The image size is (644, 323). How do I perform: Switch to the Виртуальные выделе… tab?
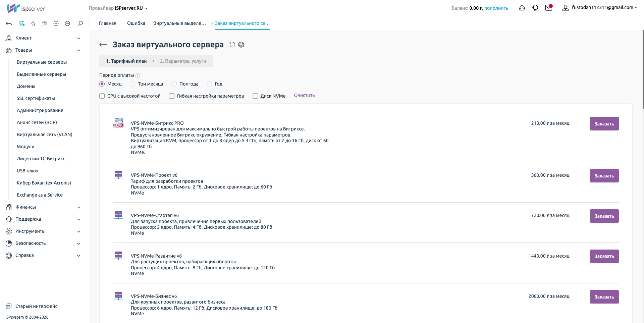(179, 23)
